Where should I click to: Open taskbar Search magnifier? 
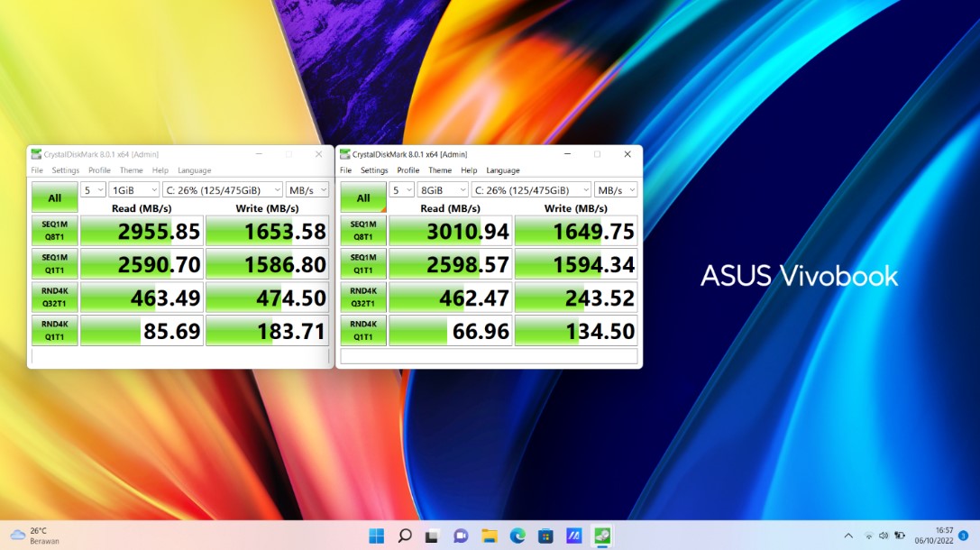(x=405, y=536)
